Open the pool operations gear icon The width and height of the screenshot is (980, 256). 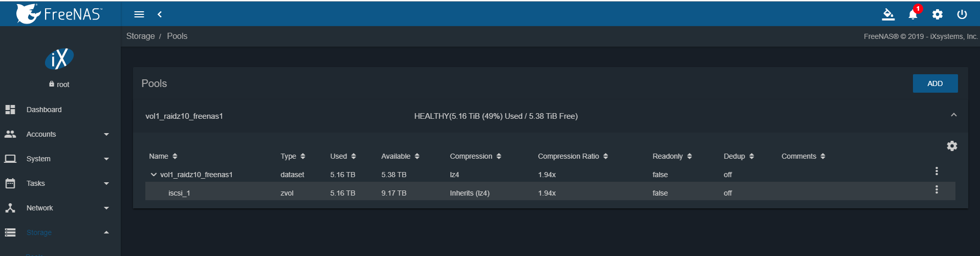(x=952, y=146)
